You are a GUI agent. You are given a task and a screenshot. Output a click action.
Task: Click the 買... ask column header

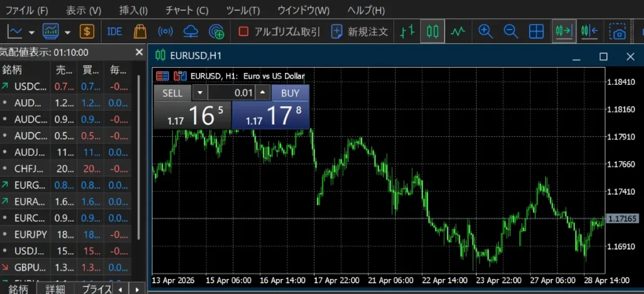click(x=91, y=70)
